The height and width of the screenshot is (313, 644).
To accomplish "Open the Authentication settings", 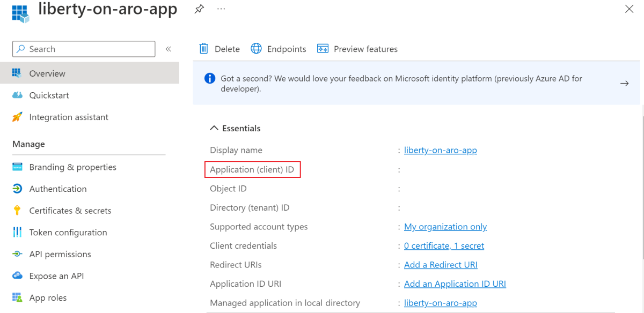I will pyautogui.click(x=57, y=189).
